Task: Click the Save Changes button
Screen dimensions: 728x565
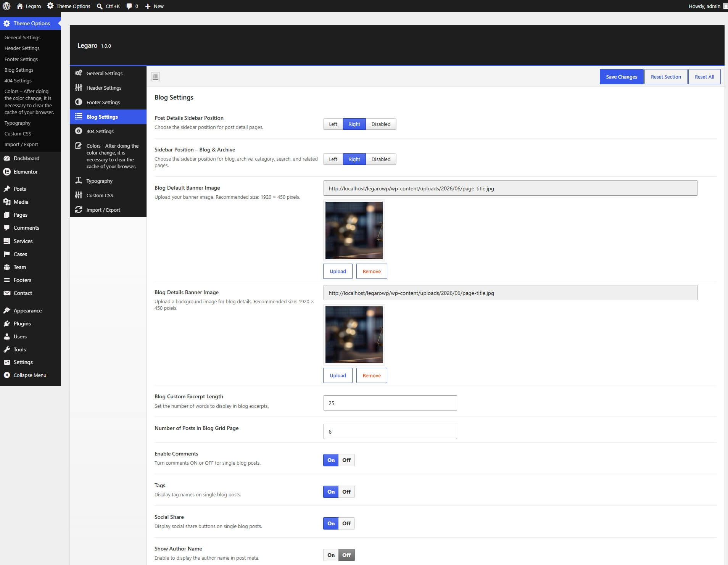Action: pyautogui.click(x=622, y=77)
